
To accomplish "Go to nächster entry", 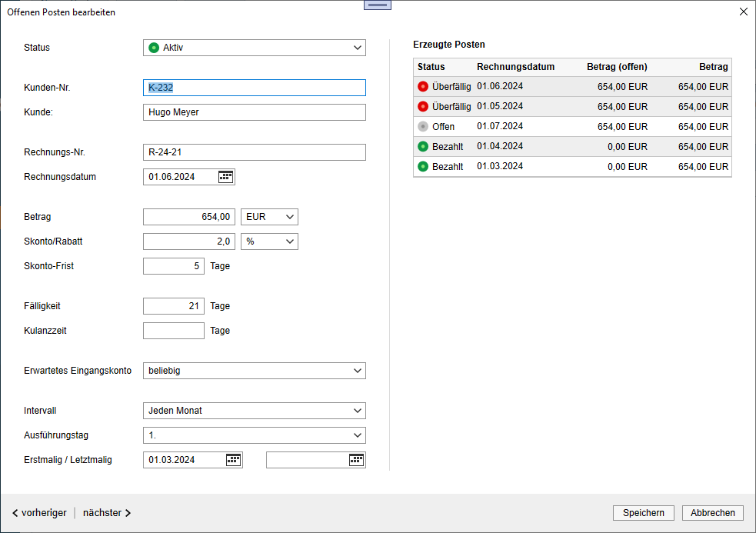I will [x=107, y=513].
